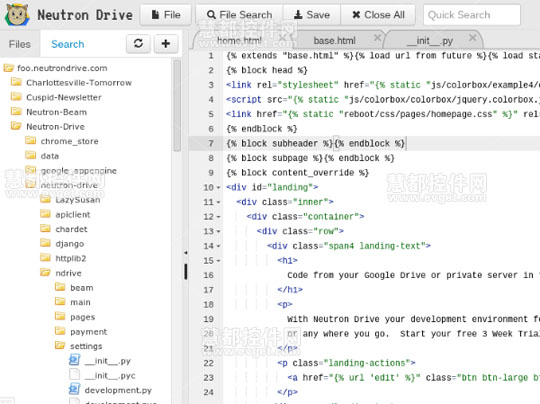Click apiclient folder icon
The image size is (540, 404).
pos(45,214)
